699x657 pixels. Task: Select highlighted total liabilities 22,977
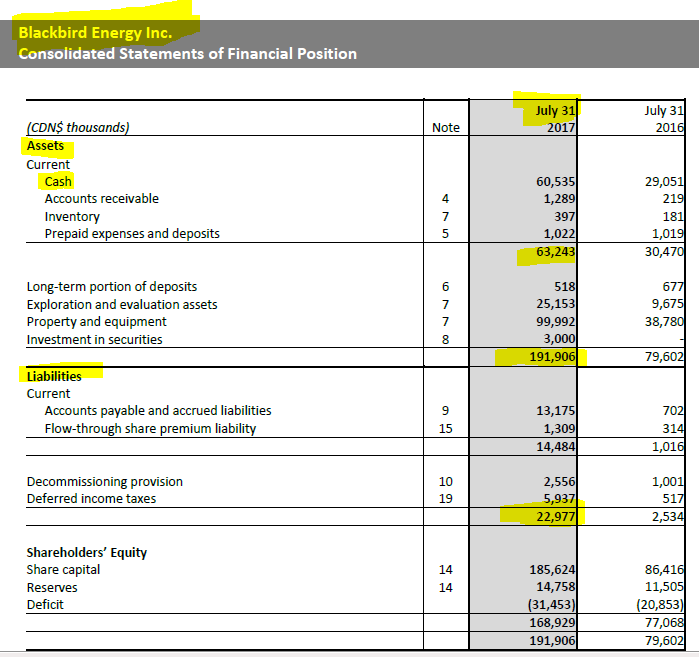point(555,517)
